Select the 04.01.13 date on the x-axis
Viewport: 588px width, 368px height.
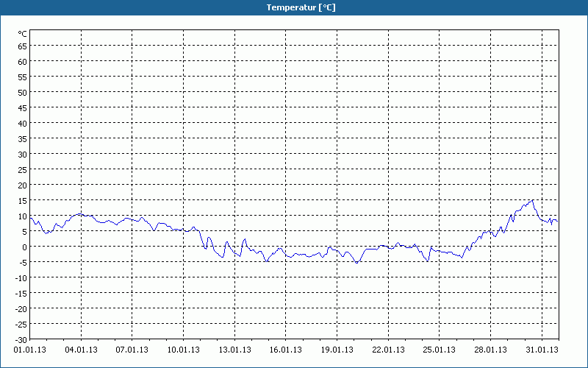point(82,350)
